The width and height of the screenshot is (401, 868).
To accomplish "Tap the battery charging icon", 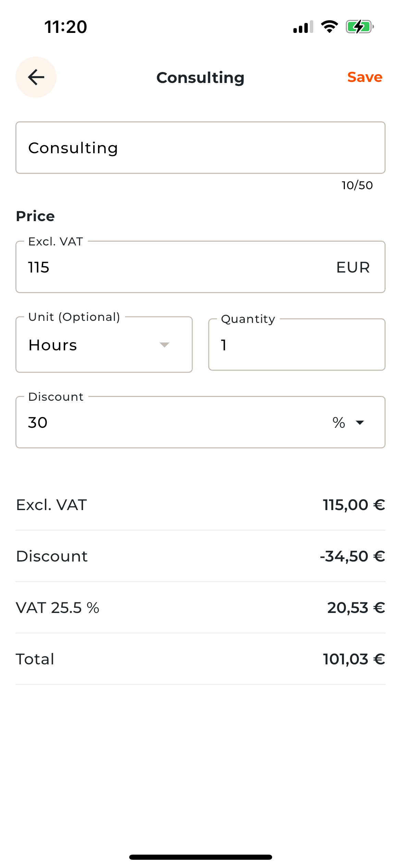I will point(359,27).
